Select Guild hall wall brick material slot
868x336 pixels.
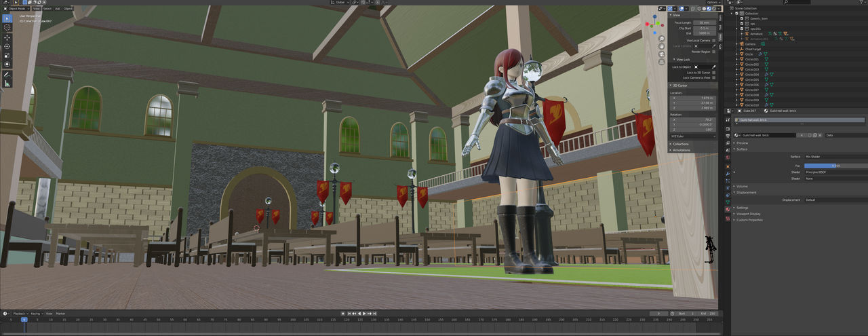coord(800,119)
